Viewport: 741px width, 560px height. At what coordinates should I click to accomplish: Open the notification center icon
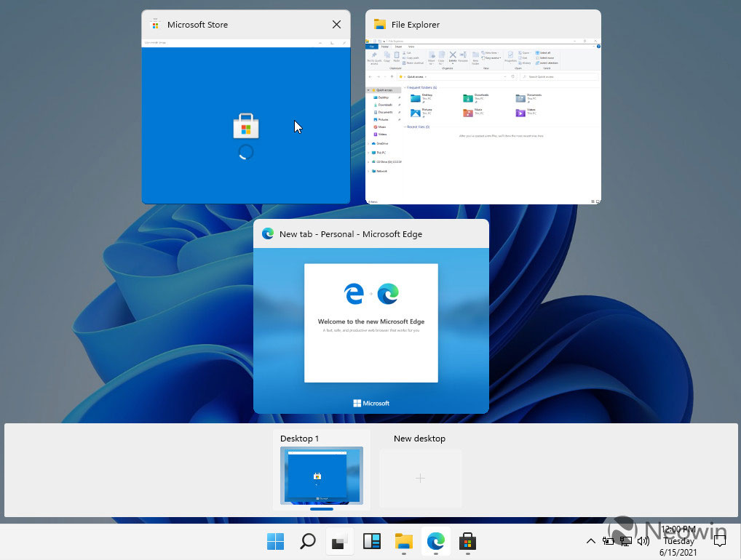719,540
